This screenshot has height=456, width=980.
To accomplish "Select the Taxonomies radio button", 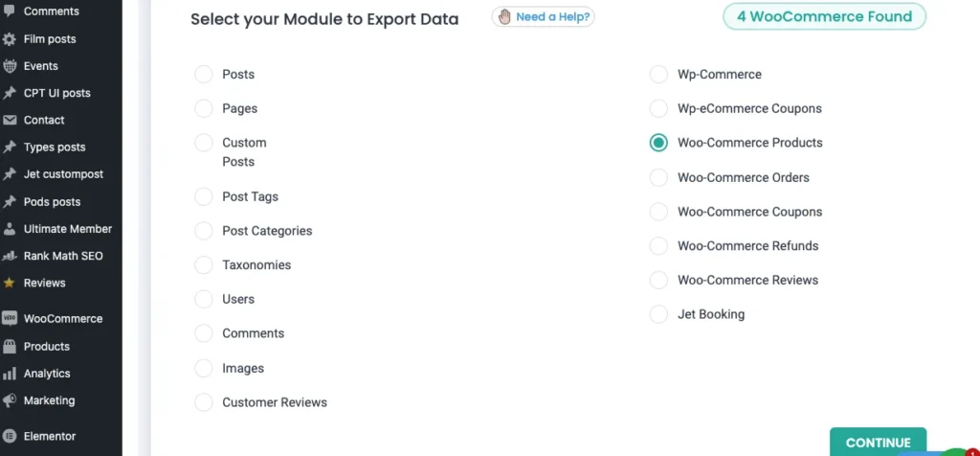I will tap(203, 265).
